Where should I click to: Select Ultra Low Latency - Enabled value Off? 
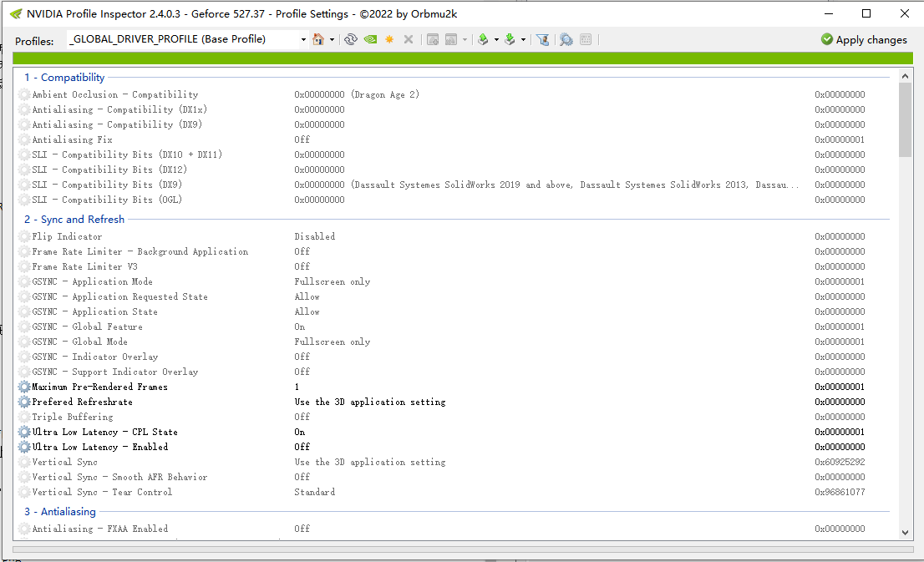pos(302,447)
